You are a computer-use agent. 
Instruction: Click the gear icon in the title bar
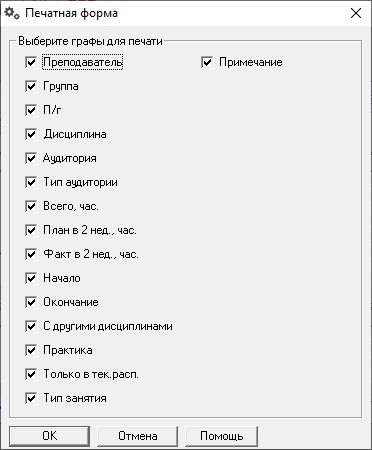coord(12,14)
